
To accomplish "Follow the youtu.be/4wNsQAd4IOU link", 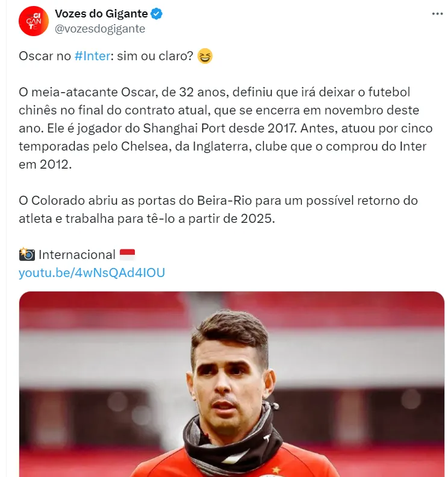I will click(x=92, y=273).
